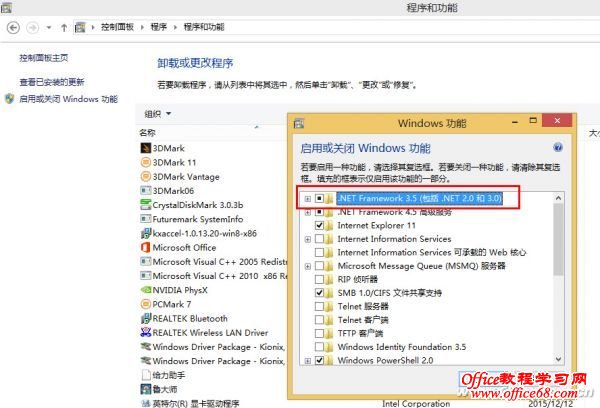
Task: Click the REALTEK Wireless LAN Driver icon
Action: [x=145, y=332]
